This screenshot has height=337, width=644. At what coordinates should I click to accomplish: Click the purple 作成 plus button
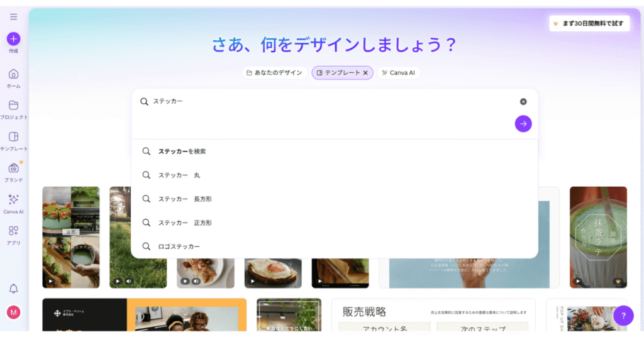[14, 39]
